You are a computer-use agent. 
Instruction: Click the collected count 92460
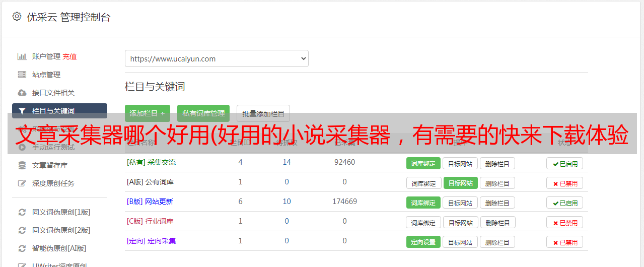[x=344, y=162]
